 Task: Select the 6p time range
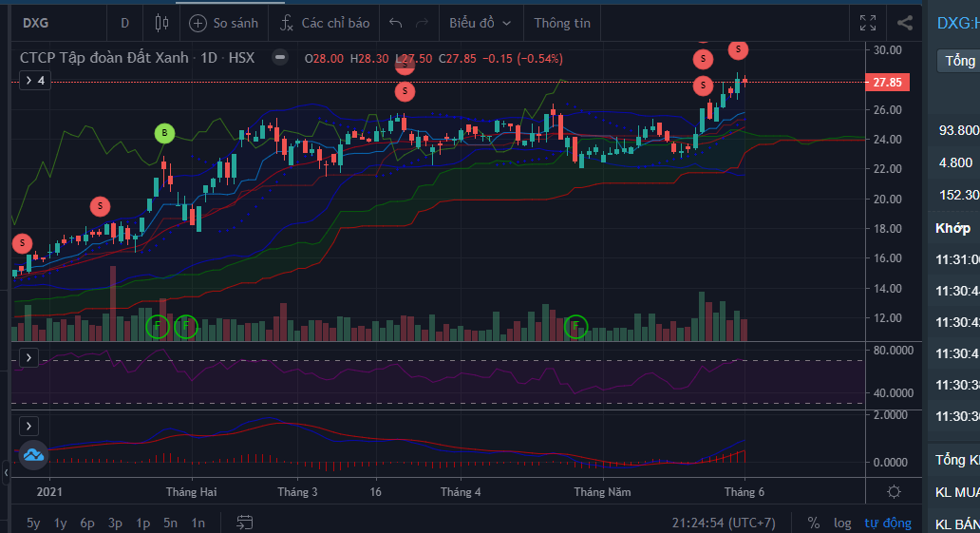[x=87, y=523]
